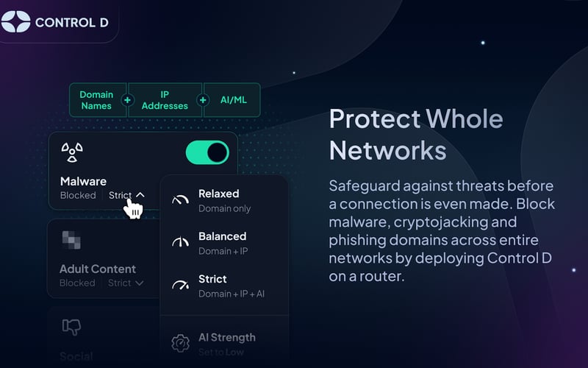Open the AI Strength setting
The height and width of the screenshot is (368, 588).
226,342
